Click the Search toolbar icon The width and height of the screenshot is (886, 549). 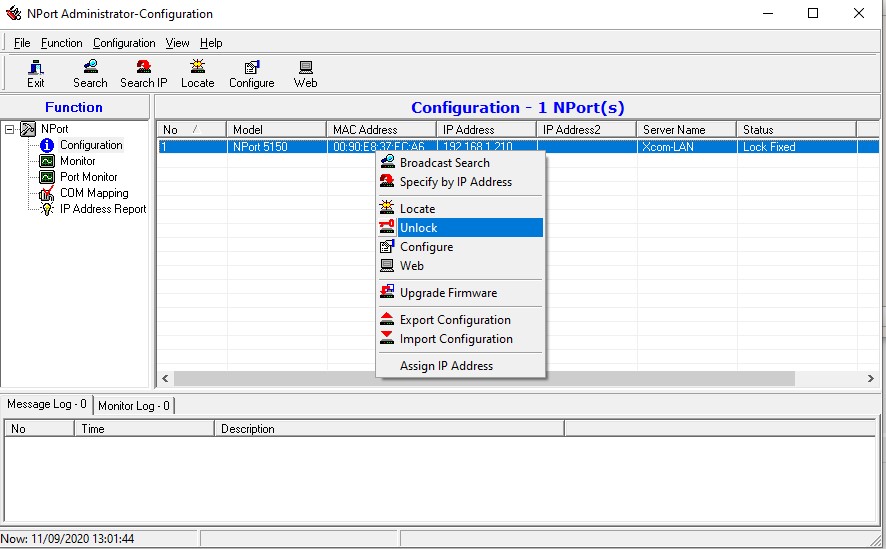(x=90, y=73)
